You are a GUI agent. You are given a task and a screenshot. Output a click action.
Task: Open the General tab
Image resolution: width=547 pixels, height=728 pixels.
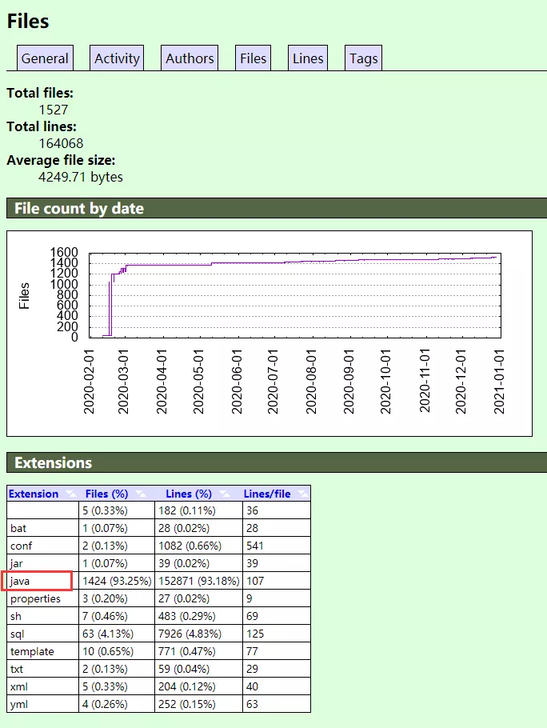coord(45,58)
